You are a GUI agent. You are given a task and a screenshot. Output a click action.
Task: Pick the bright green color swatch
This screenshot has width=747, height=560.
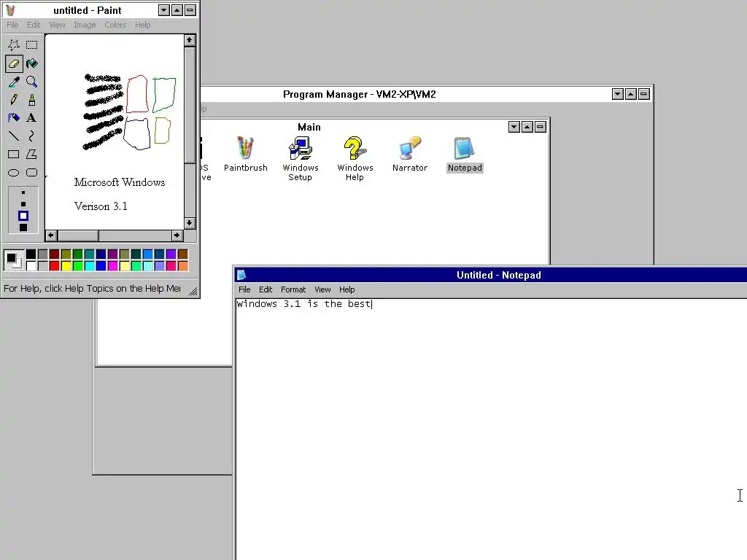point(77,265)
